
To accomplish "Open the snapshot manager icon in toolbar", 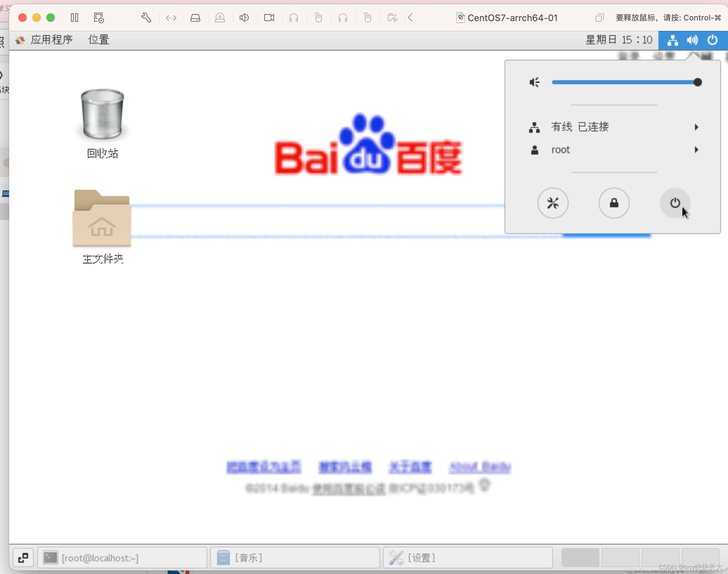I will point(99,18).
